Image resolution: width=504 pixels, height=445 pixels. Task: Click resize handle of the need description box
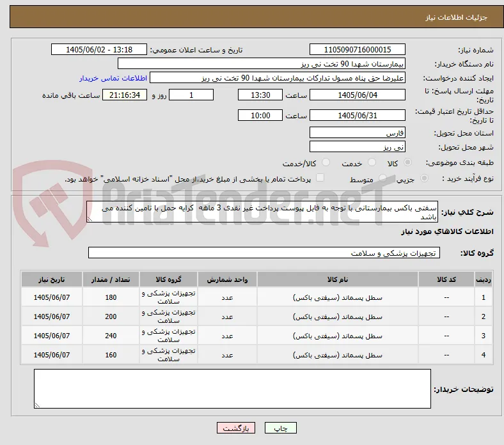90,219
